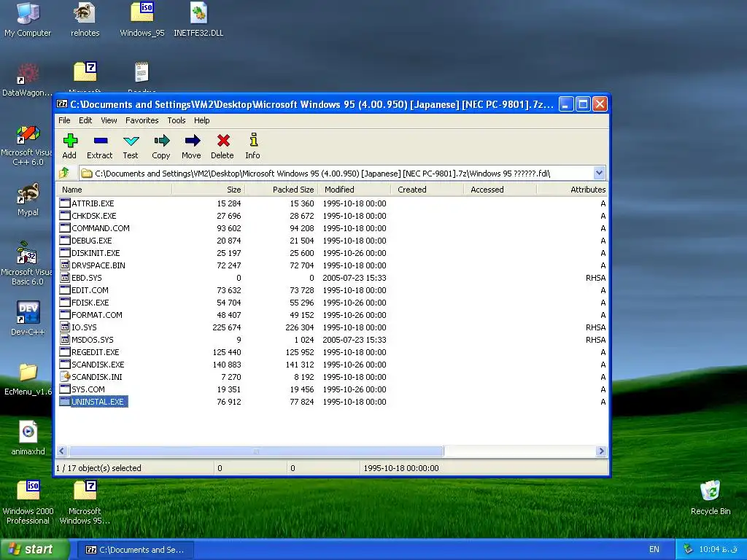Click the horizontal scrollbar thumb
The height and width of the screenshot is (560, 747).
[x=256, y=451]
